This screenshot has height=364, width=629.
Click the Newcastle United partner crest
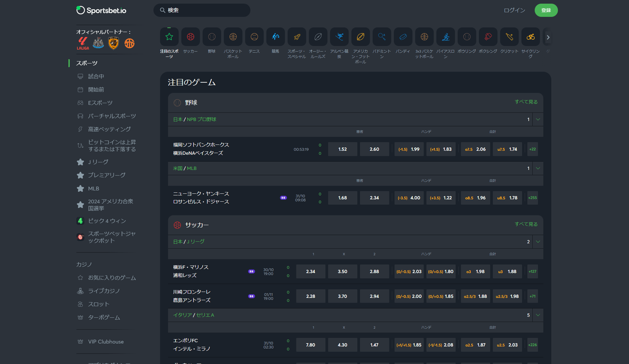[x=98, y=43]
